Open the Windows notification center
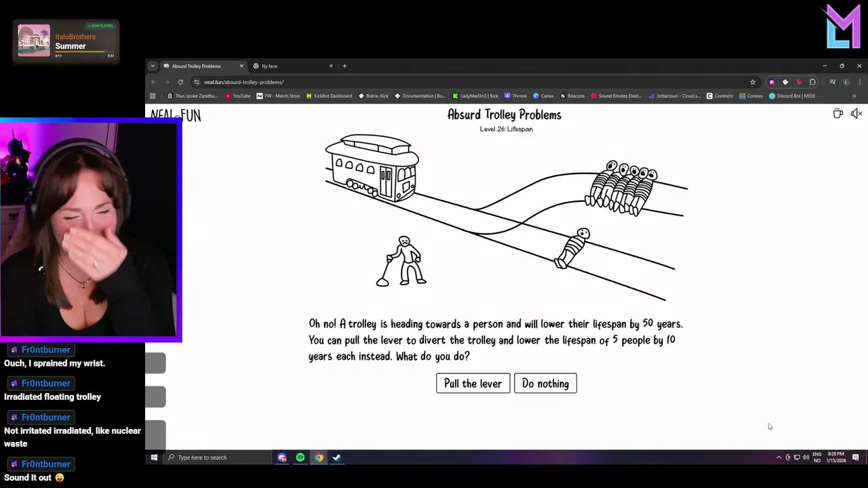868x488 pixels. [856, 457]
